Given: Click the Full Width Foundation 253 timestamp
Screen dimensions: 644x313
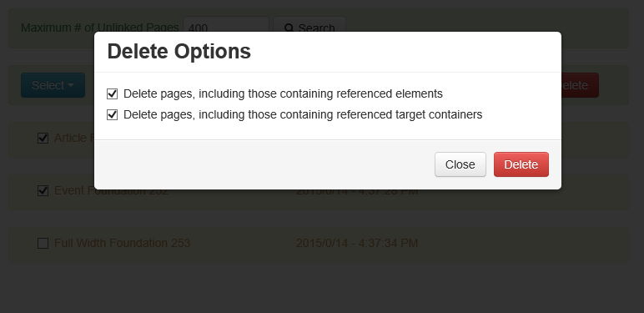Looking at the screenshot, I should tap(357, 243).
